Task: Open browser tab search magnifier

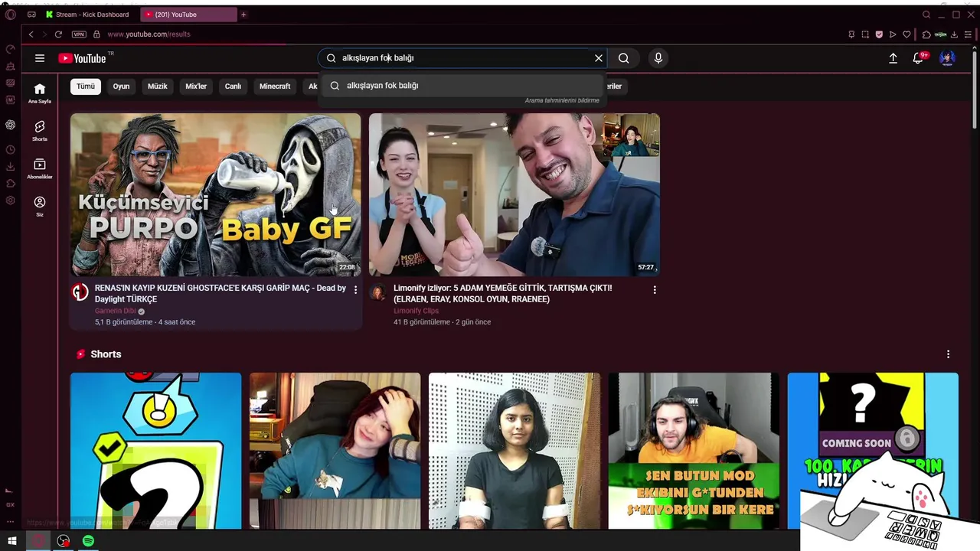Action: coord(926,15)
